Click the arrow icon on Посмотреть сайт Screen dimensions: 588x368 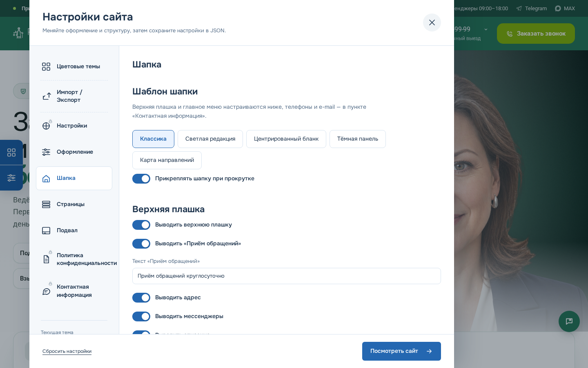[x=429, y=351]
